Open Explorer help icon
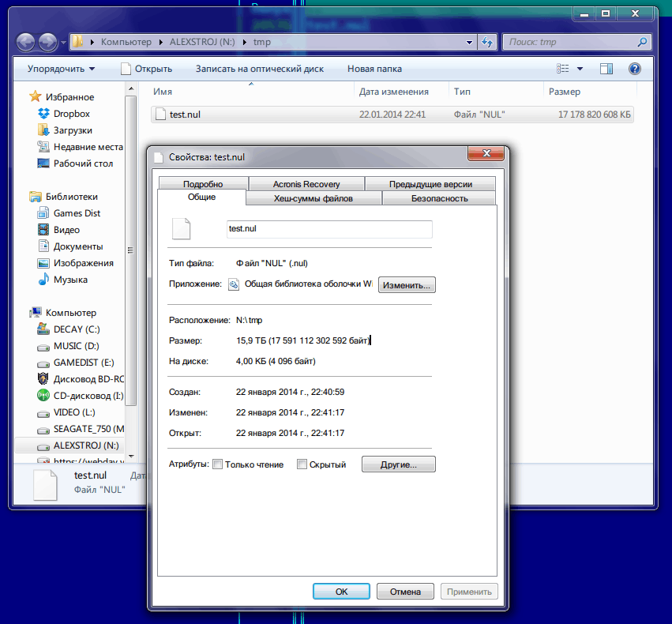The width and height of the screenshot is (672, 624). coord(635,69)
